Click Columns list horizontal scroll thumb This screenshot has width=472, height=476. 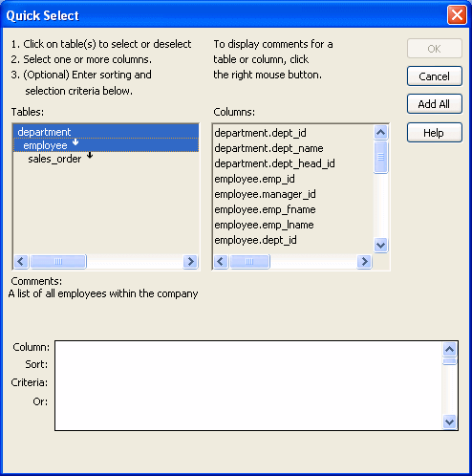(x=249, y=262)
